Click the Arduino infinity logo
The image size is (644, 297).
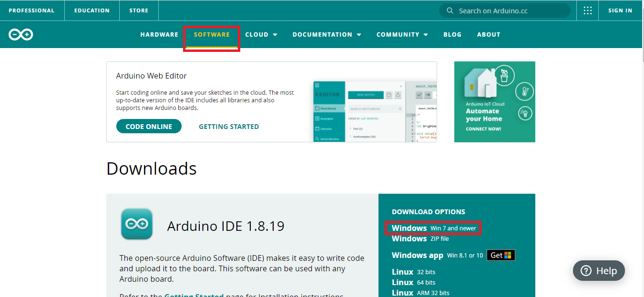click(x=20, y=34)
